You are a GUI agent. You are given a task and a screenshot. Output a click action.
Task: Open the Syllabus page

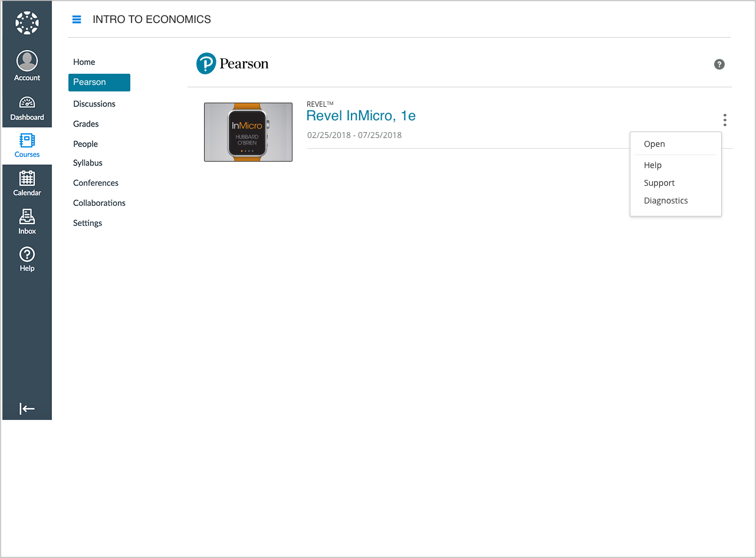pyautogui.click(x=88, y=163)
